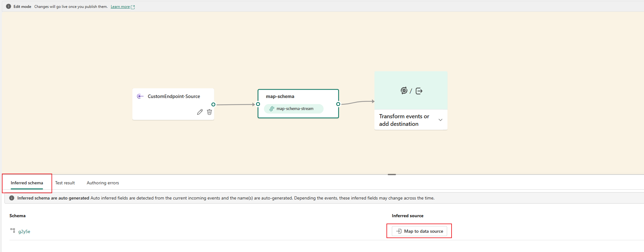The height and width of the screenshot is (252, 644).
Task: Click the inferred schema info banner icon
Action: [x=12, y=198]
